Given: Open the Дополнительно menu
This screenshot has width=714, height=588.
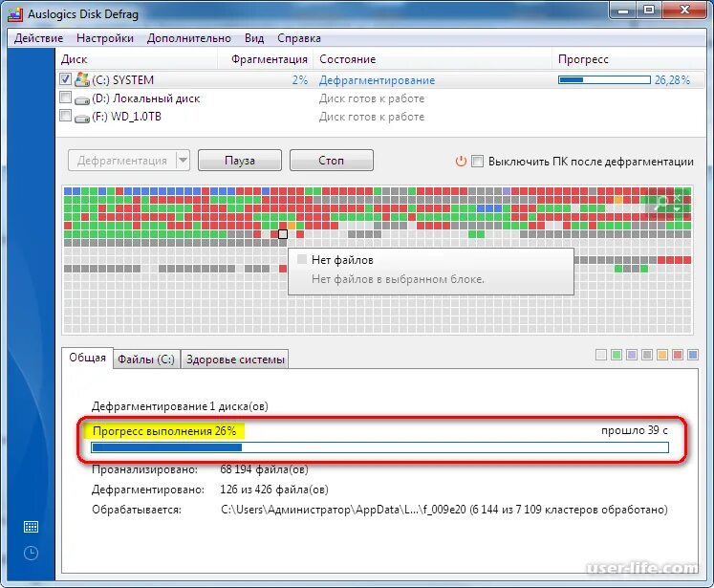Looking at the screenshot, I should point(189,38).
